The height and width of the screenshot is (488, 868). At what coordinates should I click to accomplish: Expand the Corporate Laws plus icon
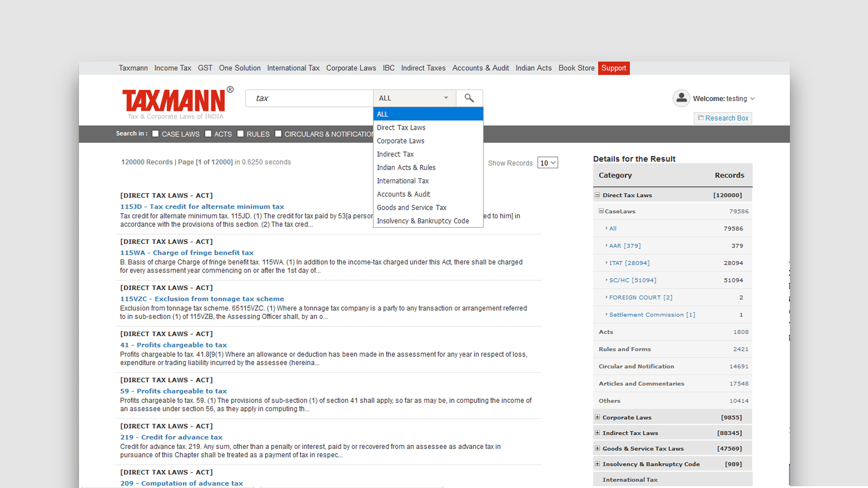point(597,417)
